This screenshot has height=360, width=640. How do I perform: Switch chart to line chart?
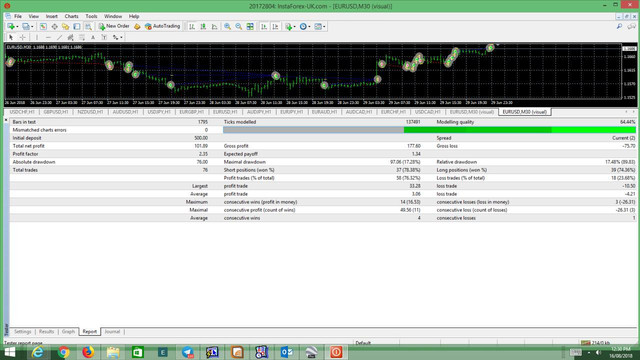[x=215, y=27]
